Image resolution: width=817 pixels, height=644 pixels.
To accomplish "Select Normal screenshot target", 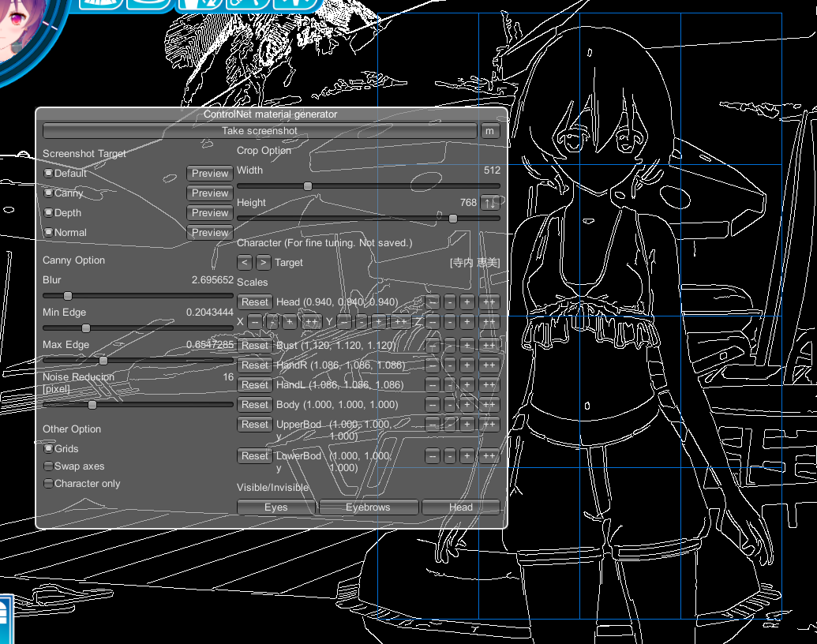I will click(x=48, y=232).
